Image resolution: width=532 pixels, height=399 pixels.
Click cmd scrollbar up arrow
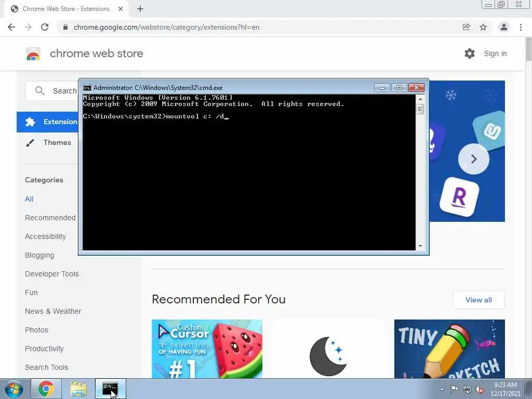420,99
